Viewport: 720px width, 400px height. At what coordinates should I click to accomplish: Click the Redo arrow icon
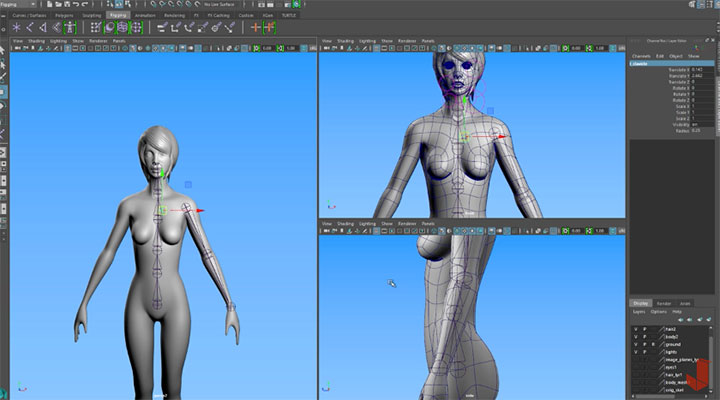coord(84,4)
